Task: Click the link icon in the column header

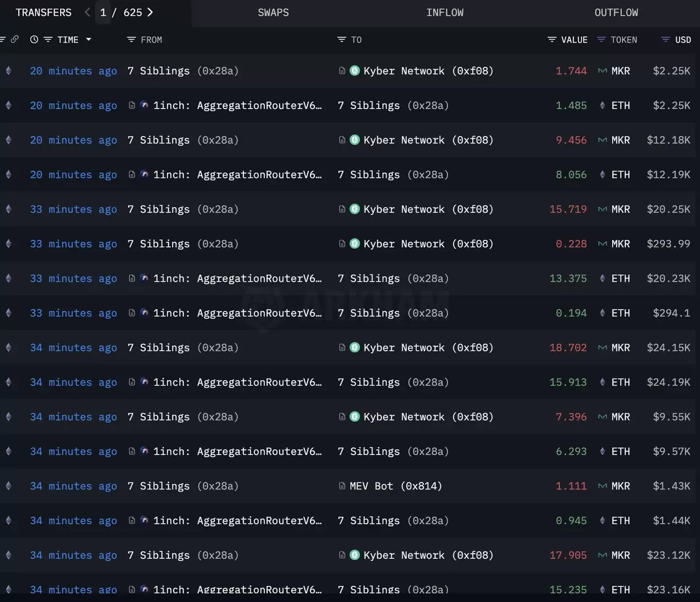Action: 15,40
